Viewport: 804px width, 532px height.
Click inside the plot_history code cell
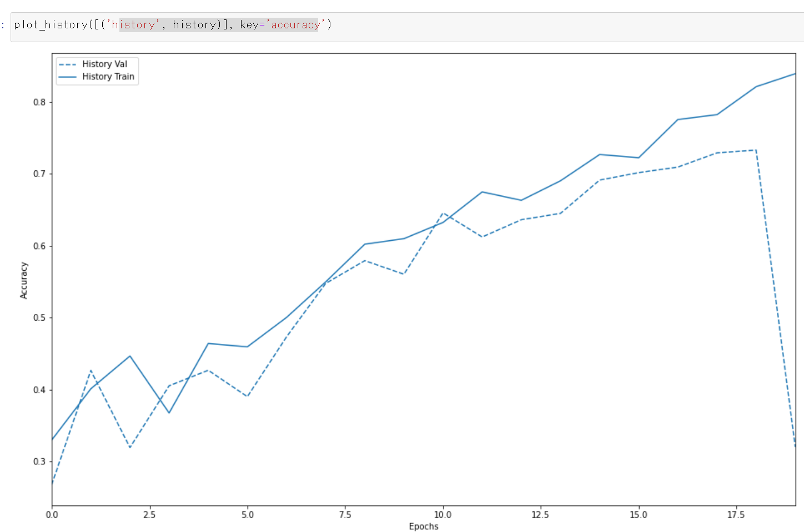pyautogui.click(x=500, y=26)
